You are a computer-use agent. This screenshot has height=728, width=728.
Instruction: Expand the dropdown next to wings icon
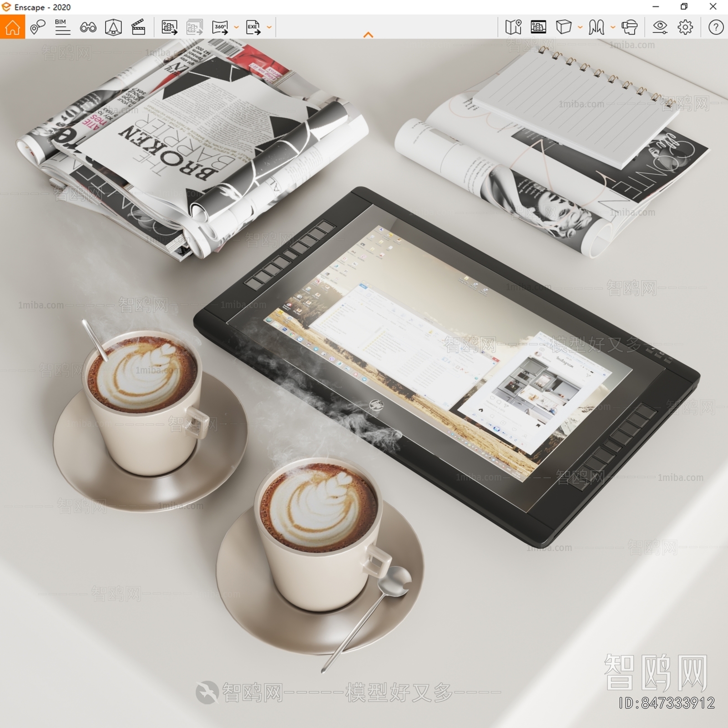pyautogui.click(x=613, y=27)
